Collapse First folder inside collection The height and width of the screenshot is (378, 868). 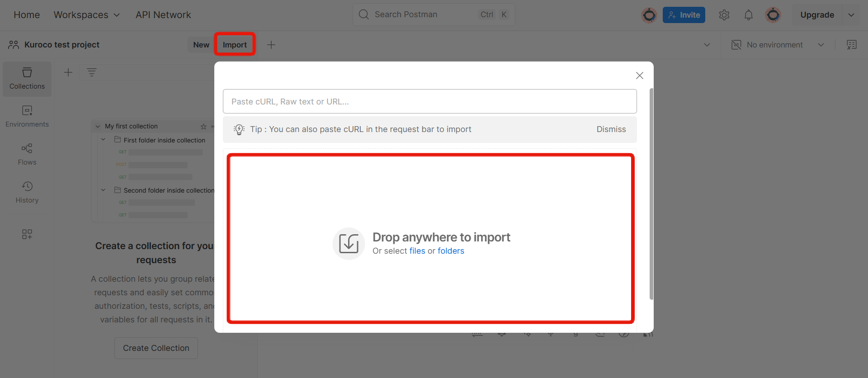tap(104, 140)
